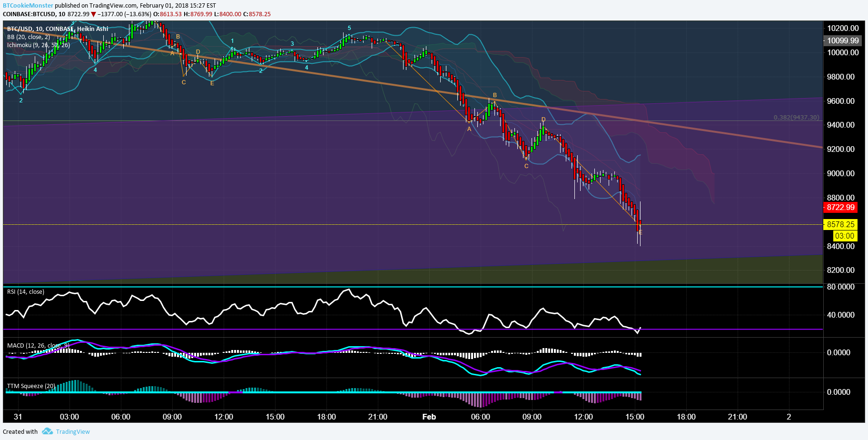Click the H:8769.99 high value in header

pos(198,14)
